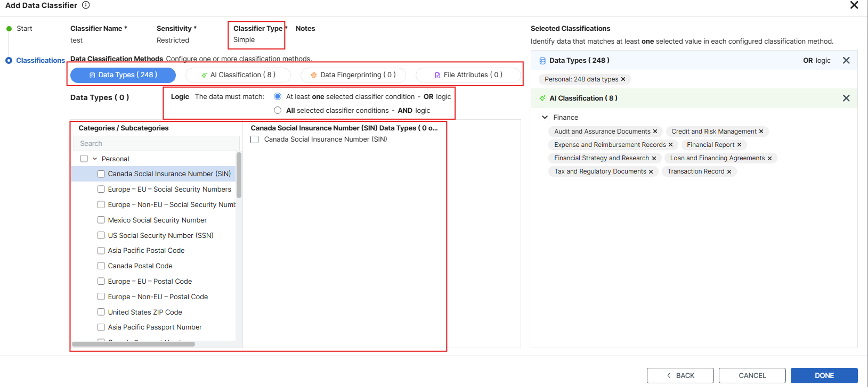This screenshot has height=387, width=868.
Task: Remove Loan and Financing Agreements tag
Action: coord(770,158)
